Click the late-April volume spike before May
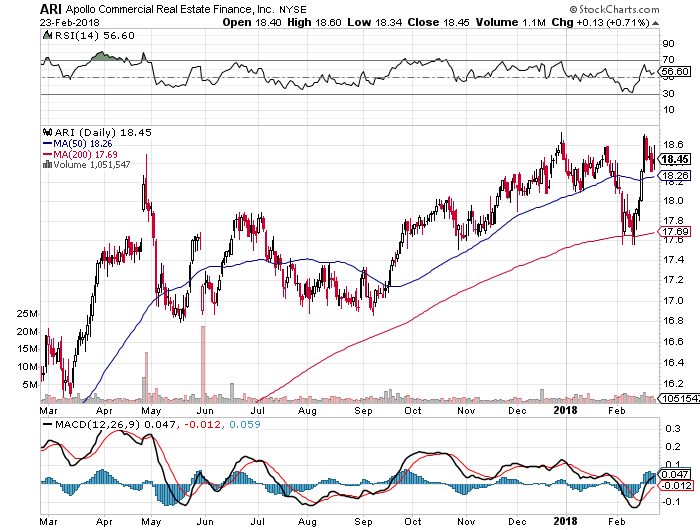The width and height of the screenshot is (700, 530). (146, 377)
